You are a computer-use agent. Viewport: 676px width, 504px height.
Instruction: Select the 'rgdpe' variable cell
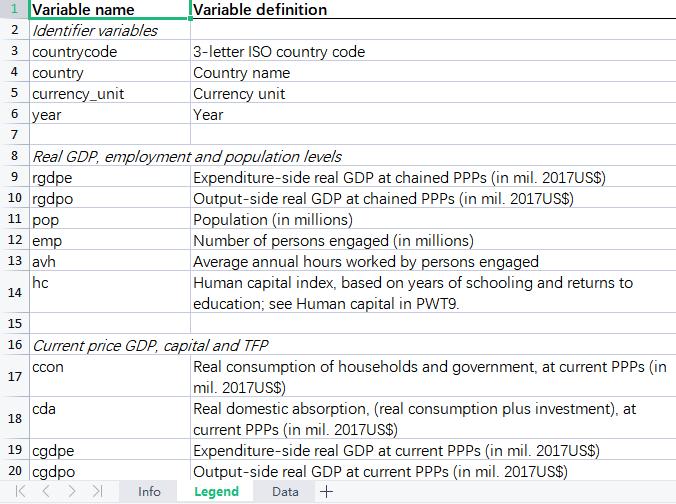click(x=109, y=178)
